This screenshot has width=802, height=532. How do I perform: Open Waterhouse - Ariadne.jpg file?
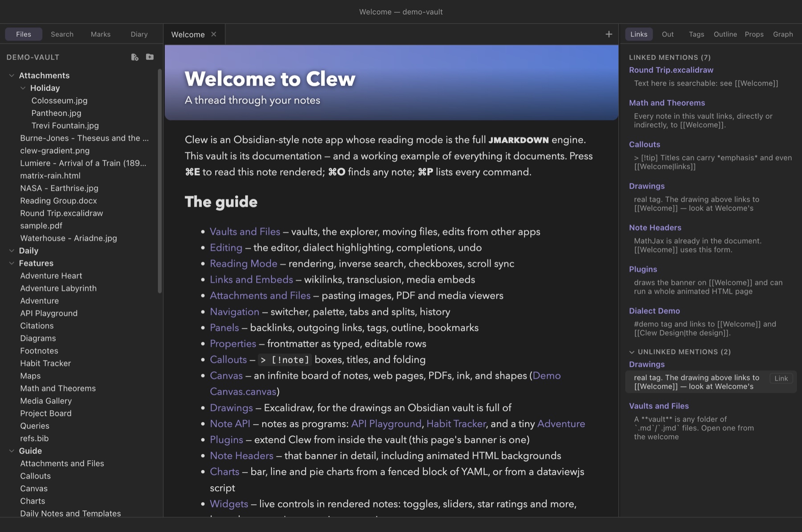[x=69, y=238]
